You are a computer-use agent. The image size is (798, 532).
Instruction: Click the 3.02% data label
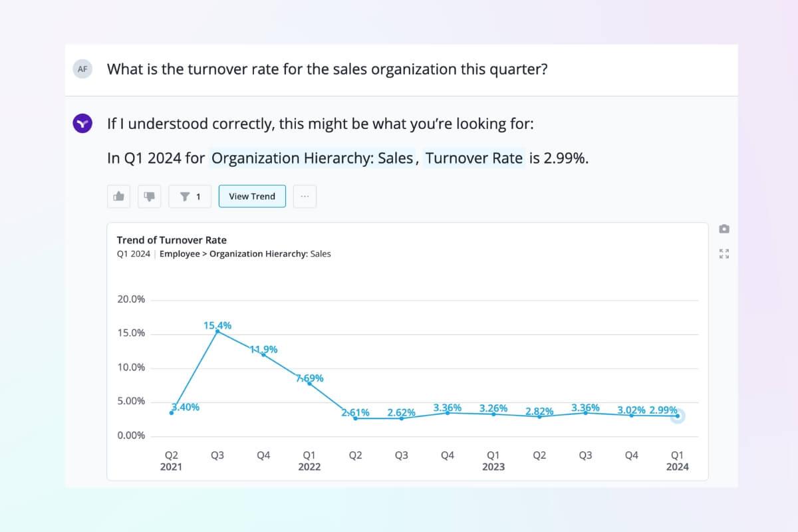tap(632, 410)
